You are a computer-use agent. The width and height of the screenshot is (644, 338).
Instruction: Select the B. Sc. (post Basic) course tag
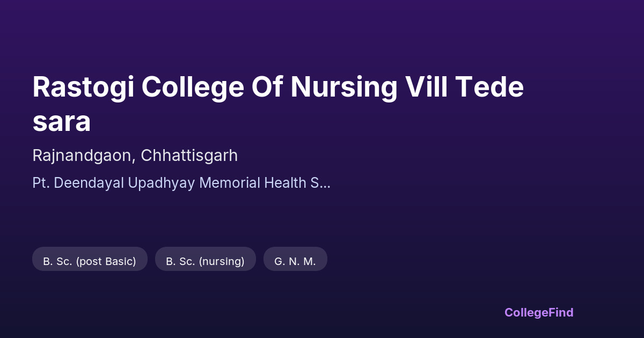click(90, 261)
